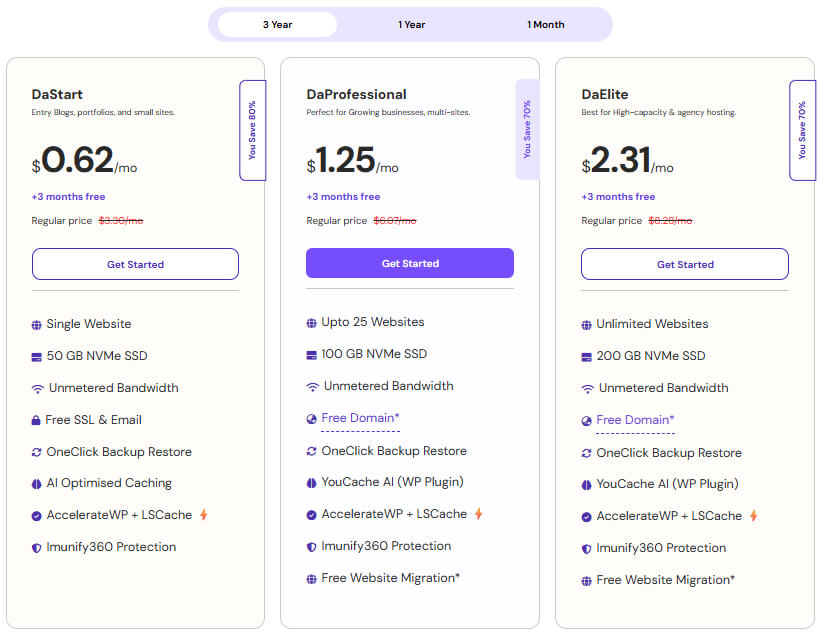
Task: Click lock icon beside Free SSL & Email
Action: (36, 420)
